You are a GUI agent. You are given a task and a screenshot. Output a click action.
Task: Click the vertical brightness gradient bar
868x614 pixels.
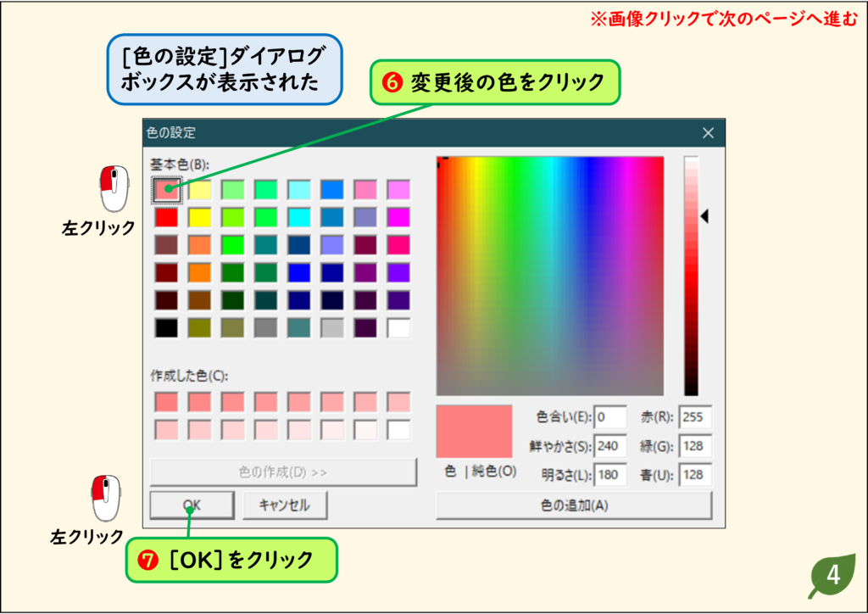pos(692,276)
